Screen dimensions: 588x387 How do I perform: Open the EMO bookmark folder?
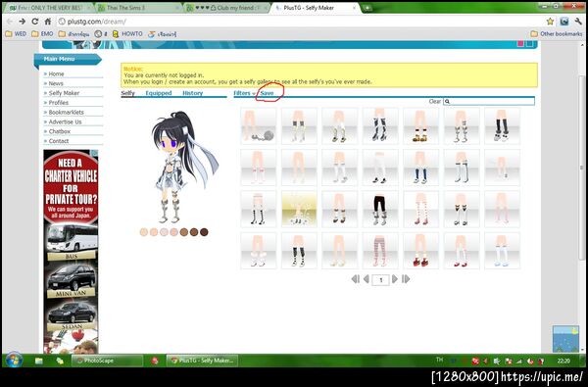click(42, 33)
